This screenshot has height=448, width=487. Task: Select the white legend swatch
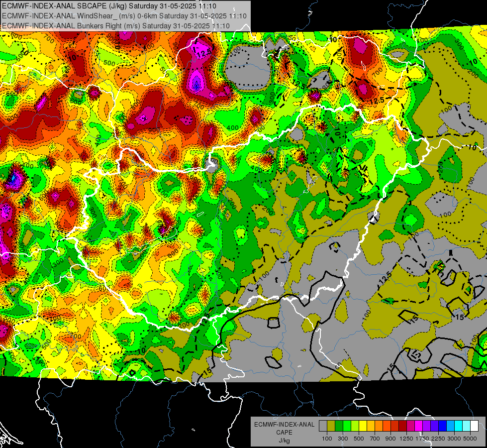[474, 426]
